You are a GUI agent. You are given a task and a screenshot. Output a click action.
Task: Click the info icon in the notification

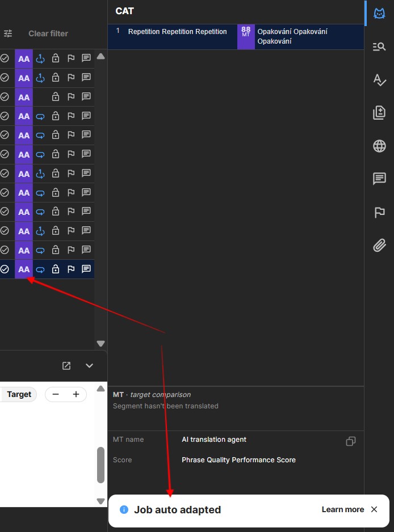click(124, 510)
